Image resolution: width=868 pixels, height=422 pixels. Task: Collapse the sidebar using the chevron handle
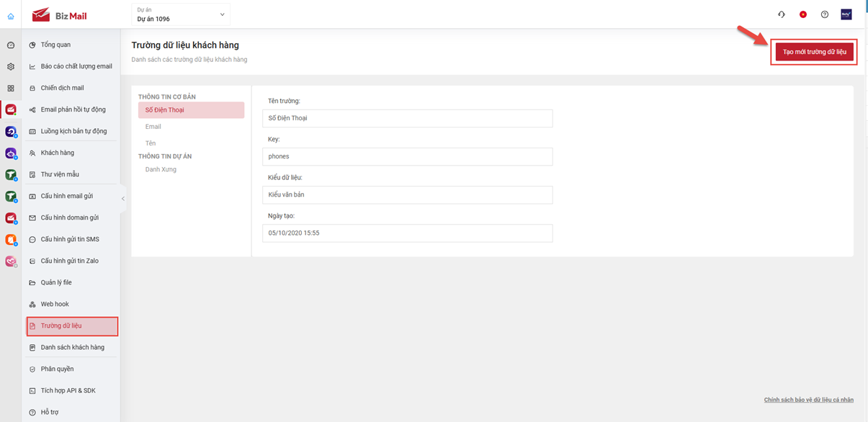click(x=123, y=199)
